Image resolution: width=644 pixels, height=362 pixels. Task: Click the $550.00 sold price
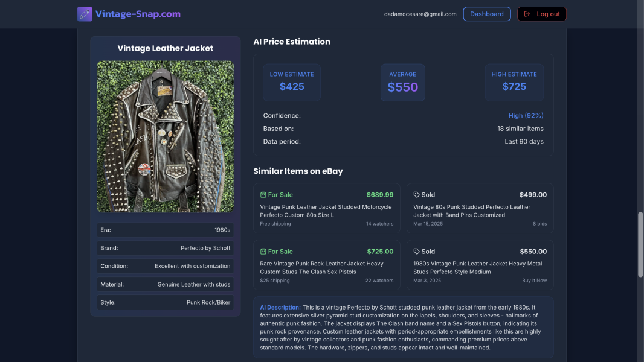click(x=533, y=252)
